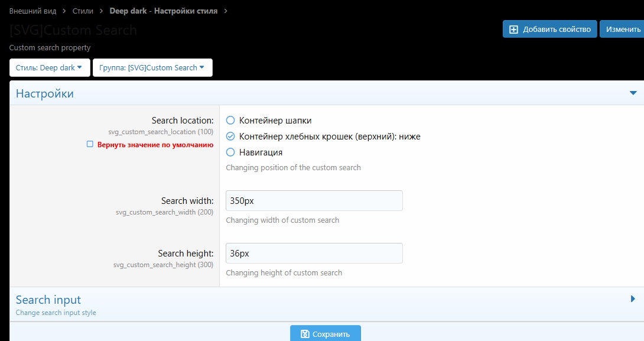Click the Изменить button
The image size is (644, 341).
pyautogui.click(x=622, y=29)
